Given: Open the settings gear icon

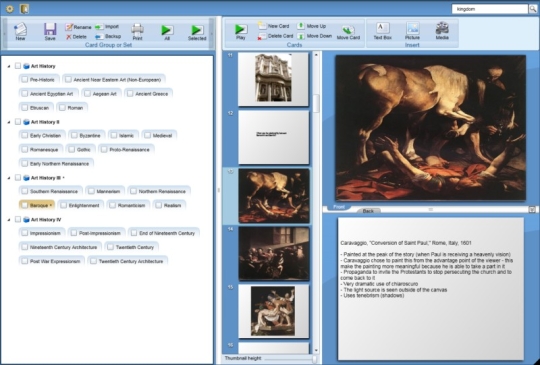Looking at the screenshot, I should pos(10,9).
